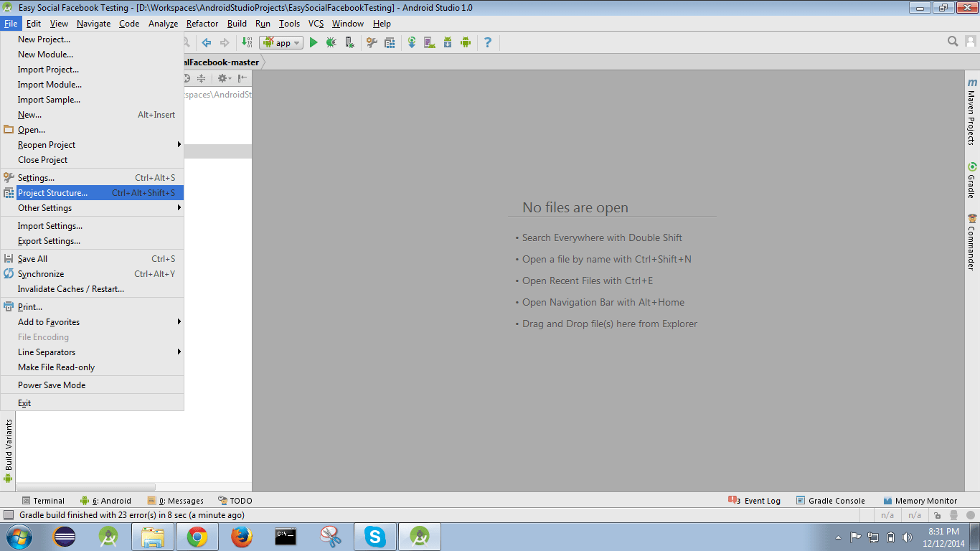Navigate Forward with the grey arrow
The image size is (980, 551).
[x=225, y=42]
